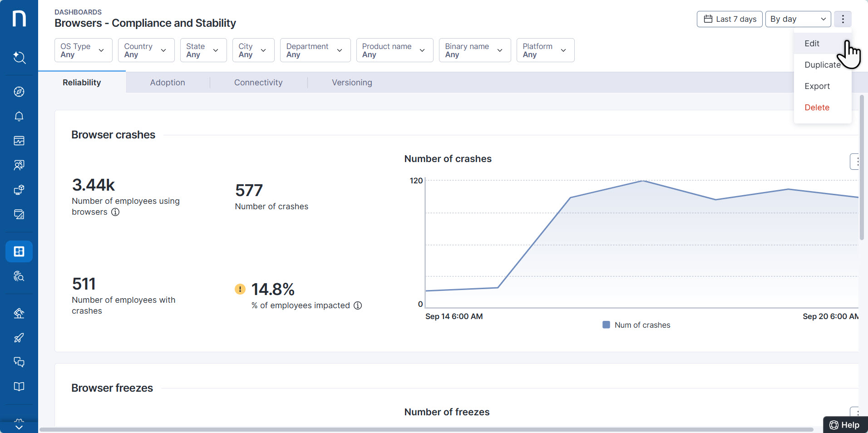This screenshot has width=868, height=433.
Task: Select the compass overview icon
Action: click(x=19, y=92)
